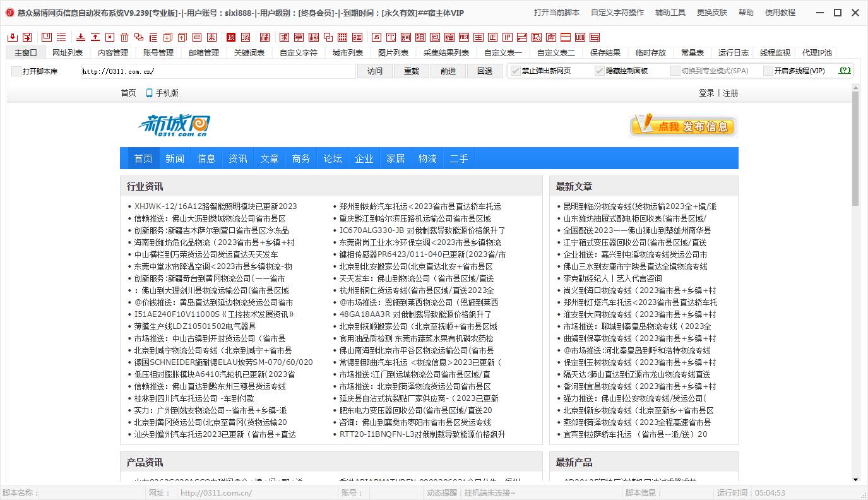Open the 打开当前脚本 menu

[x=557, y=13]
